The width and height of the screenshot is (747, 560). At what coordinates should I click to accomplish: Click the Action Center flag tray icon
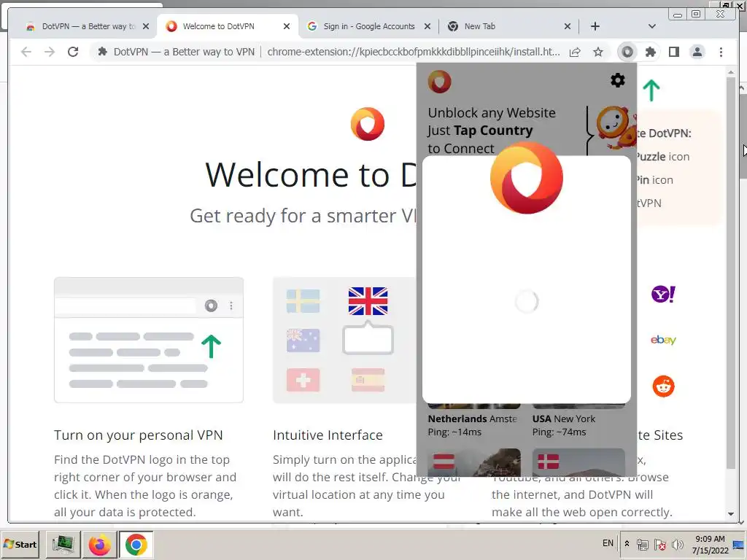659,544
